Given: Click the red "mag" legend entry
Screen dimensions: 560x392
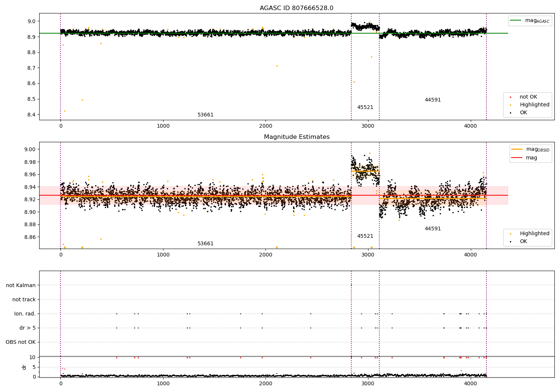Looking at the screenshot, I should pyautogui.click(x=524, y=158).
